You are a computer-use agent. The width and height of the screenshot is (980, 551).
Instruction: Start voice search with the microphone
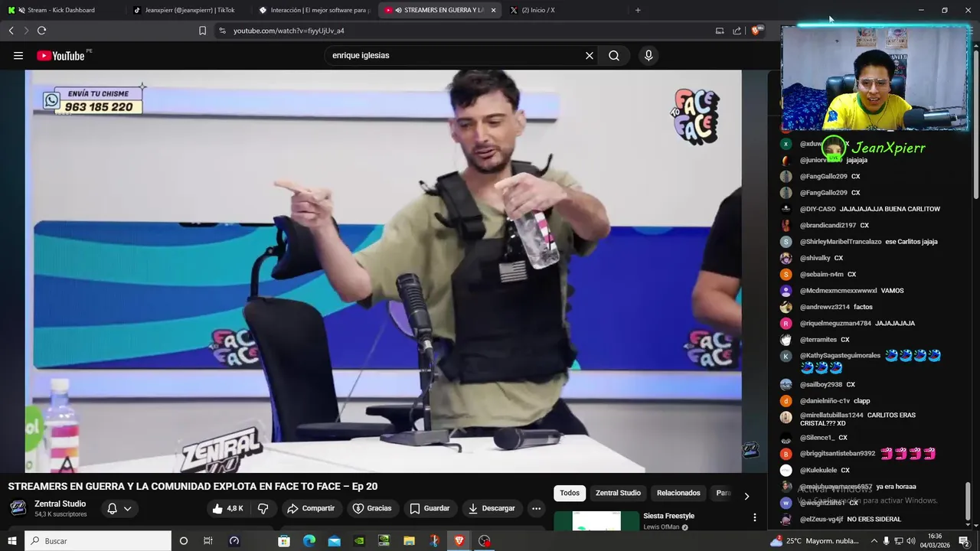pos(648,55)
